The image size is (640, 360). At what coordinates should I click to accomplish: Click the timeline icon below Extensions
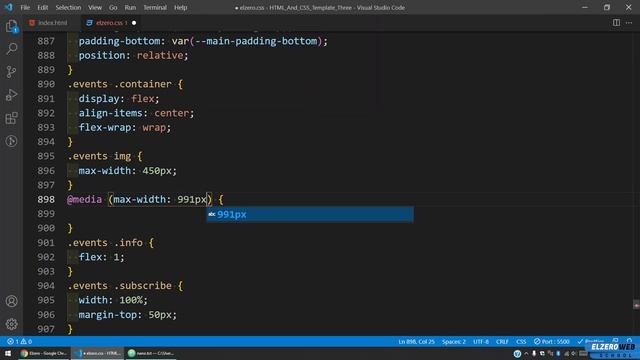[x=11, y=141]
